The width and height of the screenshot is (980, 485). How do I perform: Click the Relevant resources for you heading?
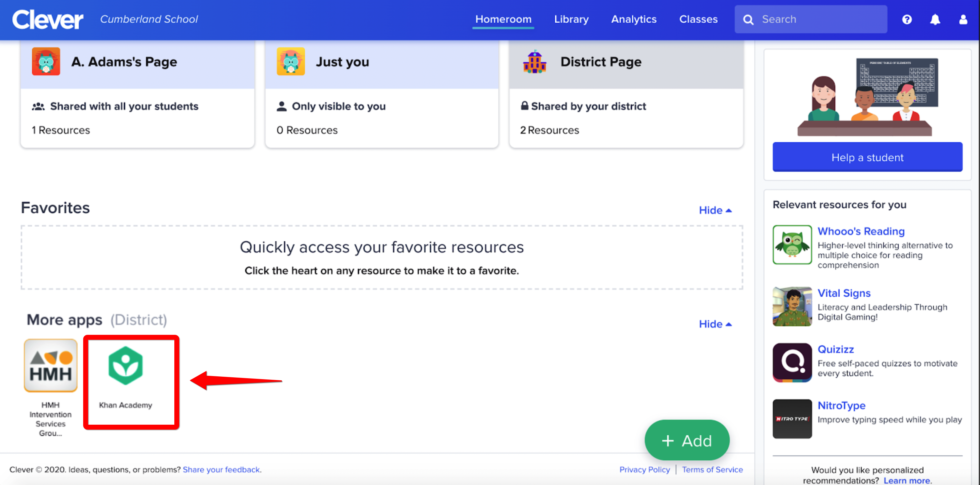(x=839, y=204)
